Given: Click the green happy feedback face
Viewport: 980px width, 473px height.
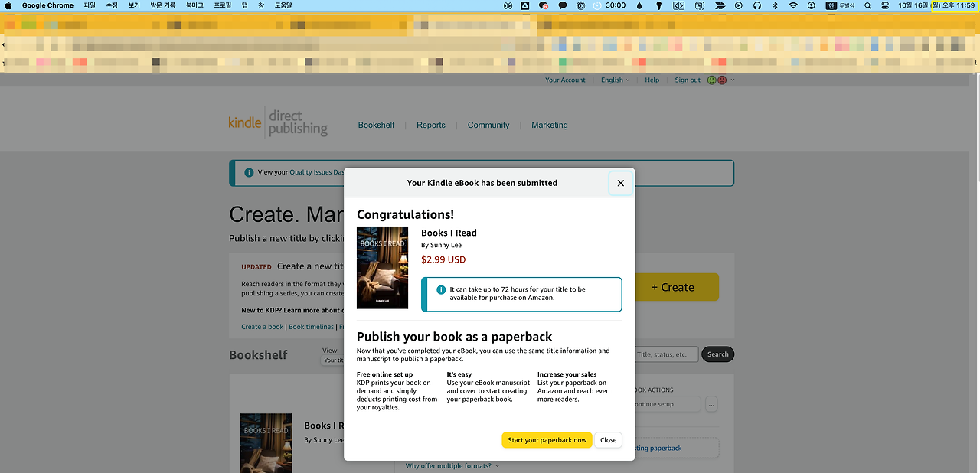Looking at the screenshot, I should [x=712, y=80].
